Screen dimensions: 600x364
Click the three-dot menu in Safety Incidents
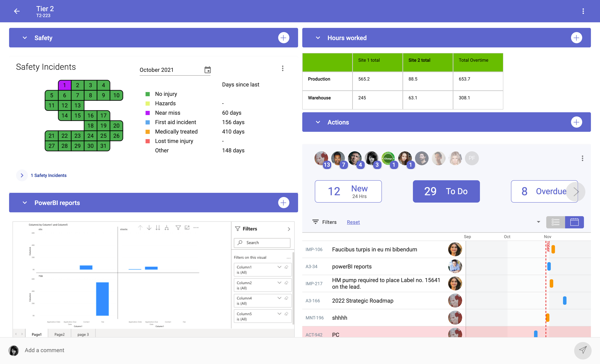point(283,69)
